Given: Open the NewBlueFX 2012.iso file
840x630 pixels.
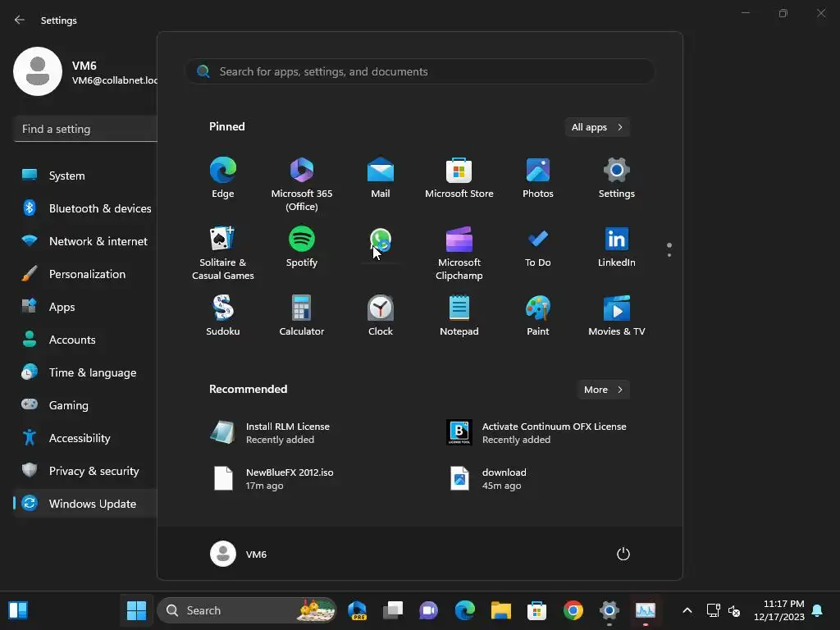Looking at the screenshot, I should pos(272,479).
